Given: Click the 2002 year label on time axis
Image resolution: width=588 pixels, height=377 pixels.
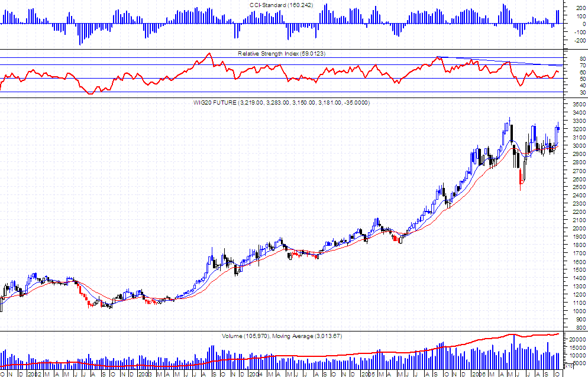Looking at the screenshot, I should coord(34,374).
